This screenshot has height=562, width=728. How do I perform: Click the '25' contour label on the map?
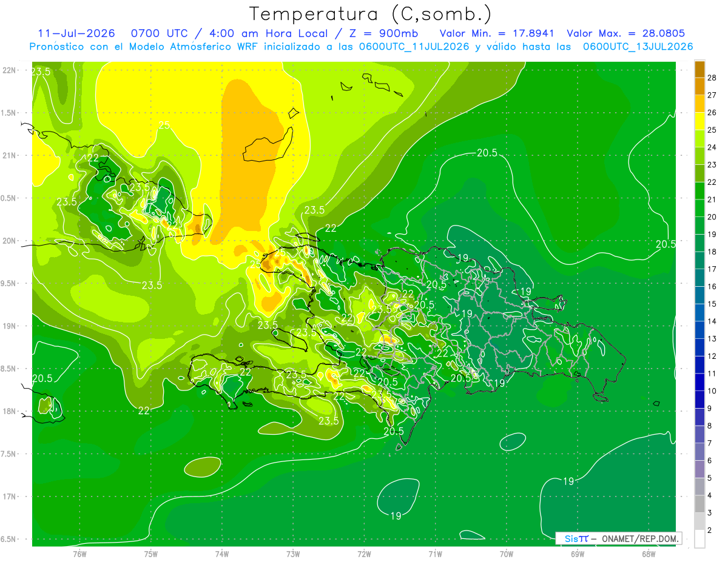164,125
